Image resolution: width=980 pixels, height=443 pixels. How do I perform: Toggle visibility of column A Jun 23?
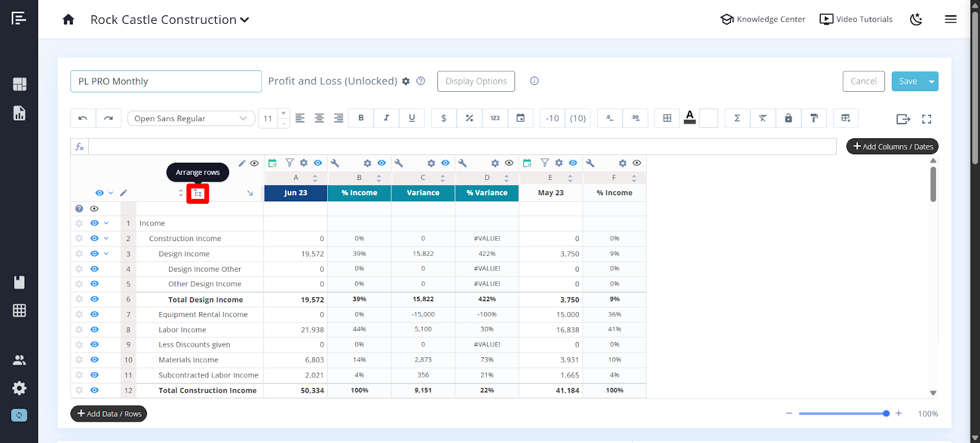pyautogui.click(x=318, y=163)
